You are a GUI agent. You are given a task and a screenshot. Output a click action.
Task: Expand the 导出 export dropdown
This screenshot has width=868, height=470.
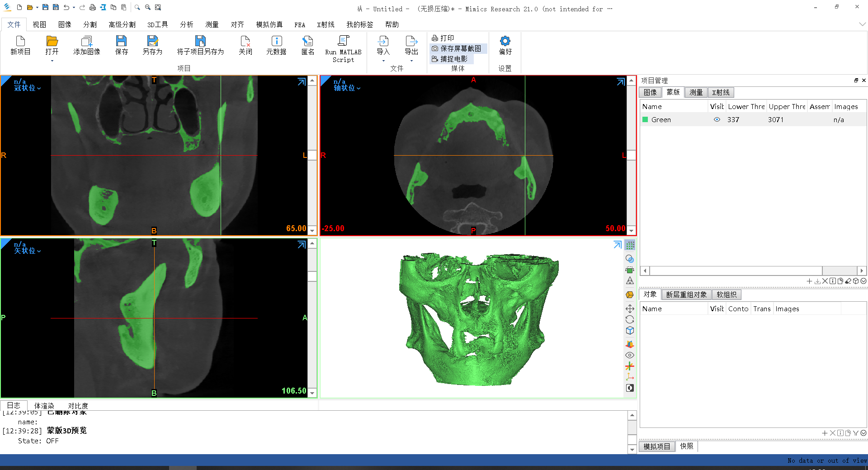pyautogui.click(x=411, y=61)
